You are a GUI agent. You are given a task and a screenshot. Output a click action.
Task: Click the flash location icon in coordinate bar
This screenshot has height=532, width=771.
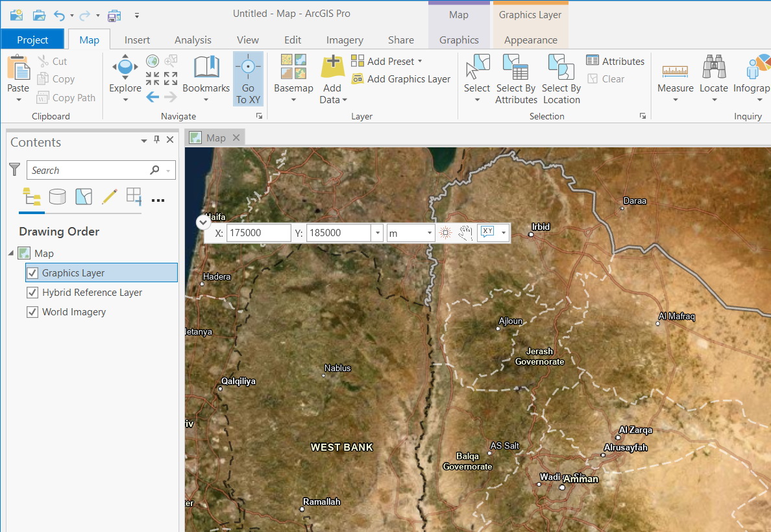pos(445,233)
